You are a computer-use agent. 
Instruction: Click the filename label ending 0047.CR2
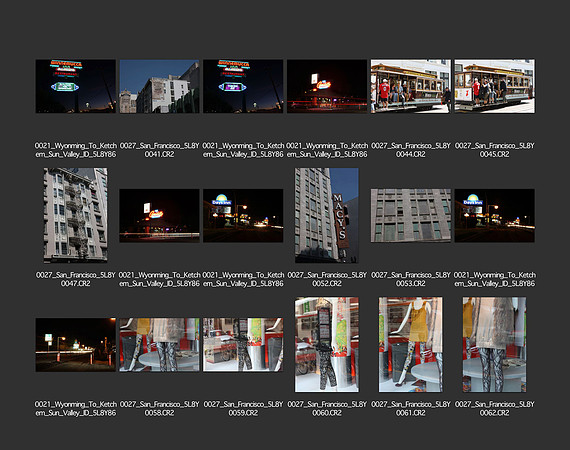(76, 279)
